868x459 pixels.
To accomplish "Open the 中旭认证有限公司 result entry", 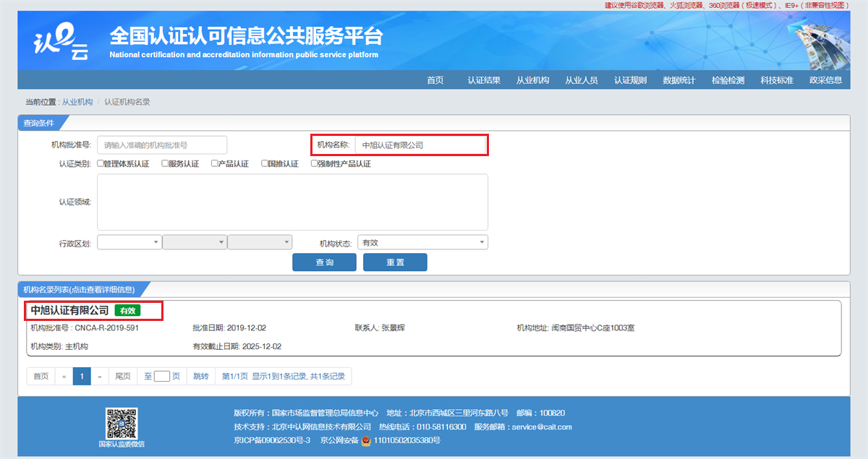I will tap(69, 312).
